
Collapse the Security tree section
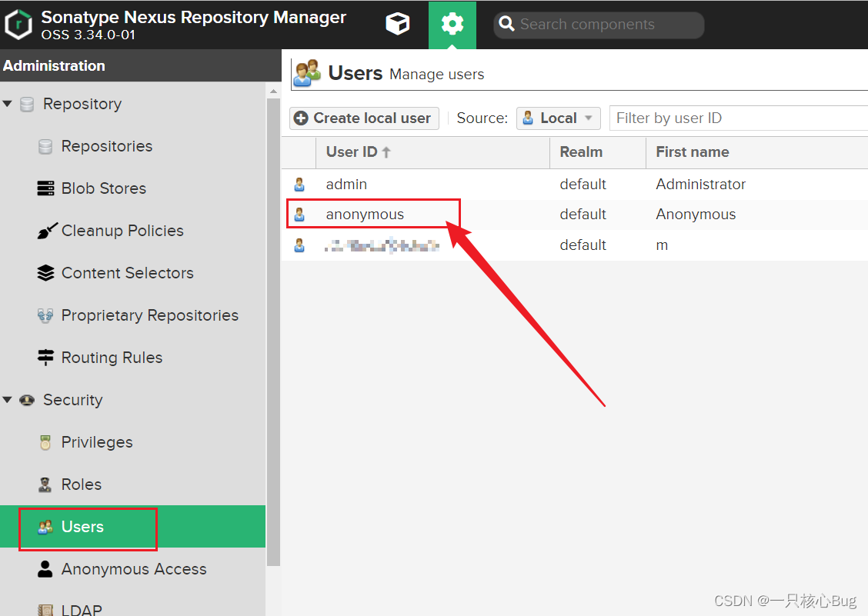[7, 400]
